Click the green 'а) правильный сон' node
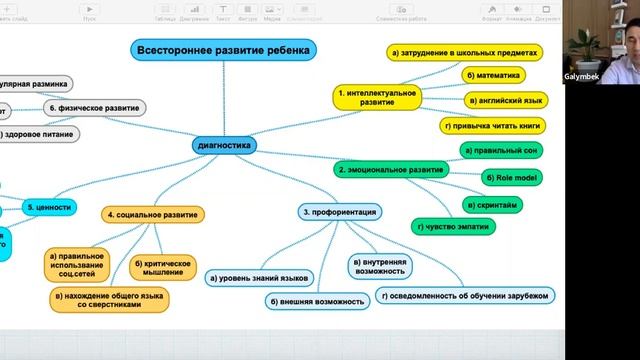Viewport: 640px width, 360px height. [x=501, y=150]
